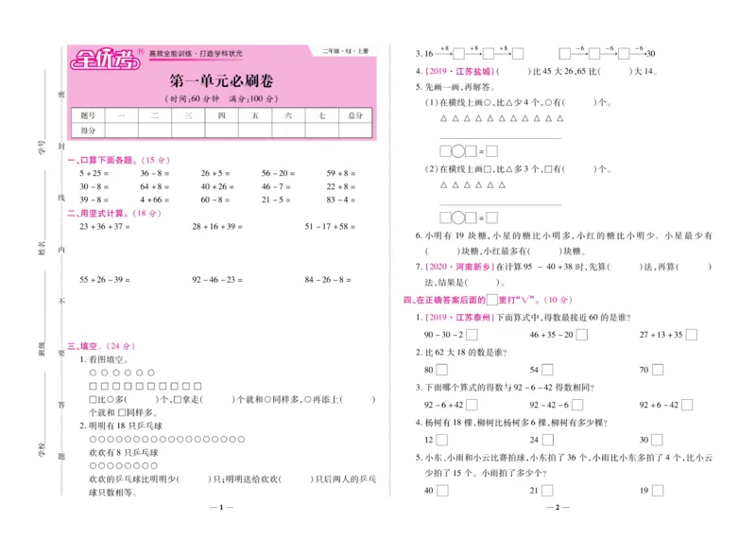
Task: Click the empty square in 第四 section's √ instruction
Action: point(493,301)
